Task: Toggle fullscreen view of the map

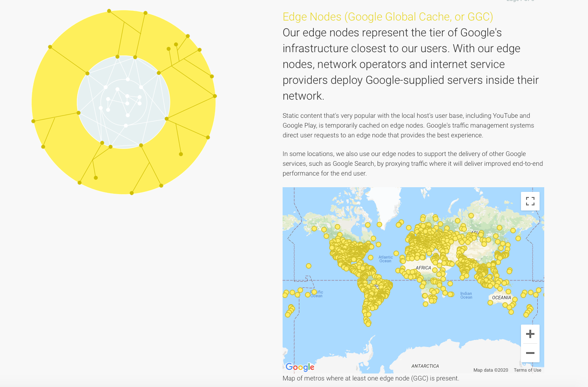Action: [530, 201]
